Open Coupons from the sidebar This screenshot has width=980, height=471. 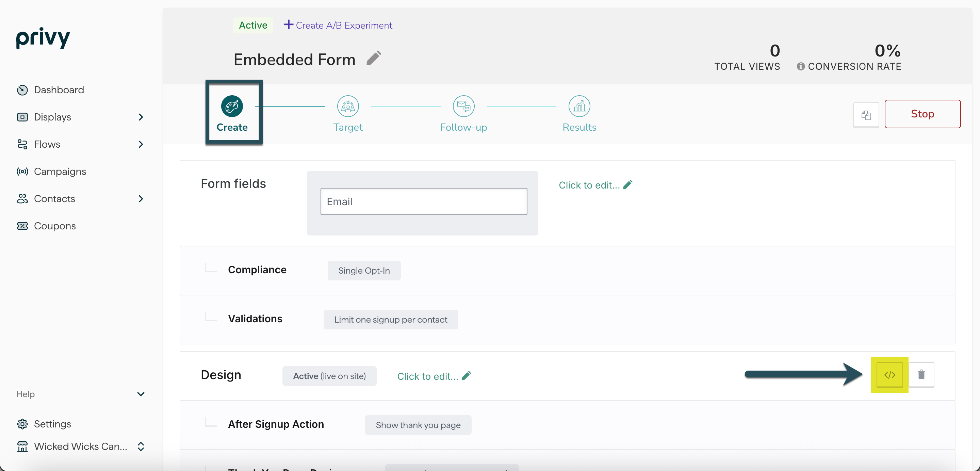click(54, 226)
